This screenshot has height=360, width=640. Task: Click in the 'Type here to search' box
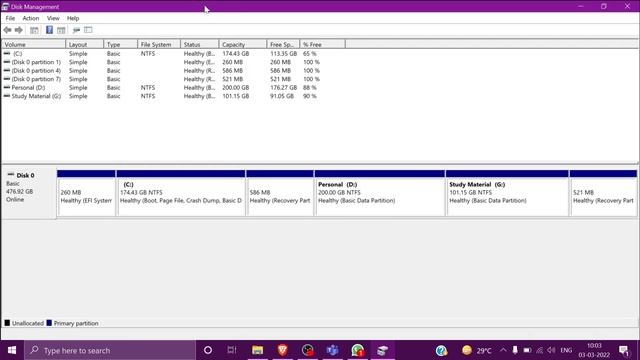click(110, 350)
